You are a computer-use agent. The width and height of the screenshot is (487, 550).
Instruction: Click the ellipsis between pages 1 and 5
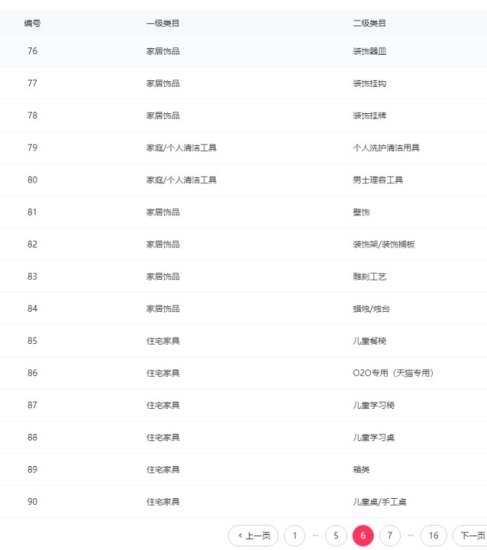(315, 535)
